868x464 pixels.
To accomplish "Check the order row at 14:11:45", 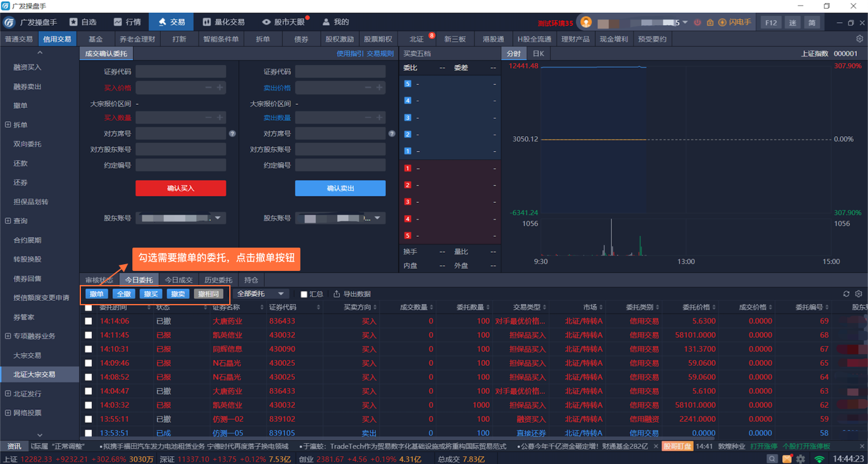I will [89, 335].
